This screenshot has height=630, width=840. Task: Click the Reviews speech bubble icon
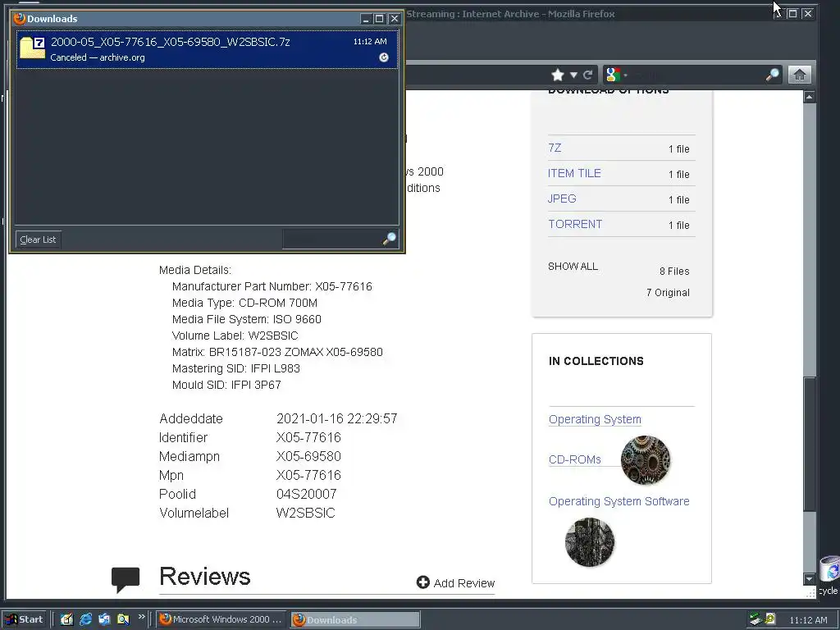tap(126, 580)
